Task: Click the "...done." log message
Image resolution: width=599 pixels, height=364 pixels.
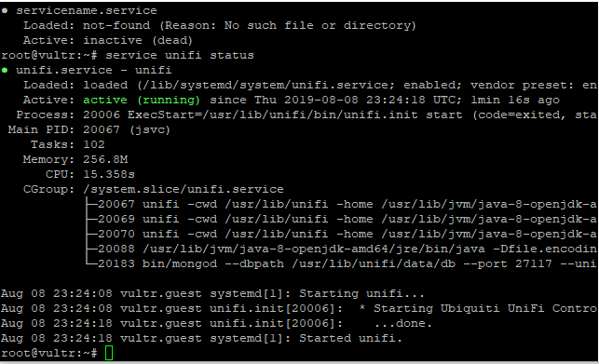Action: click(403, 324)
